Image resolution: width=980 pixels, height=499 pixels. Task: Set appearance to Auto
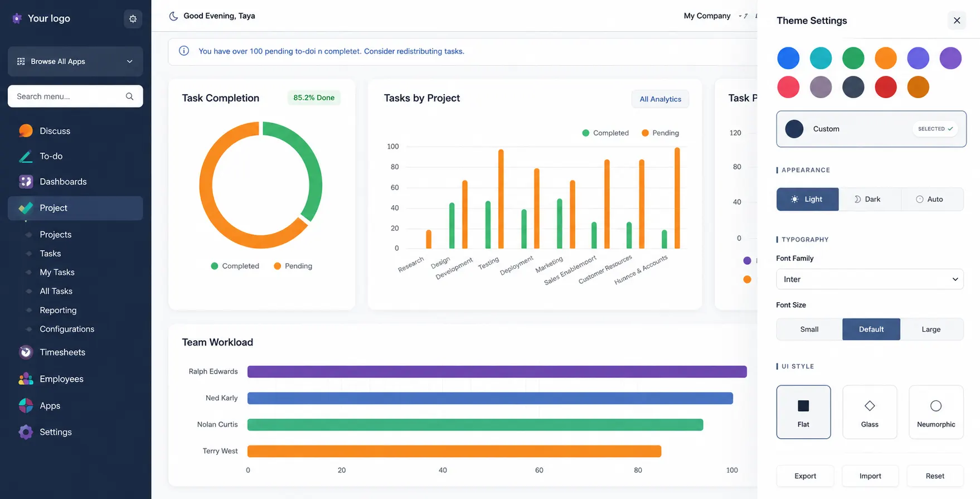(x=932, y=199)
